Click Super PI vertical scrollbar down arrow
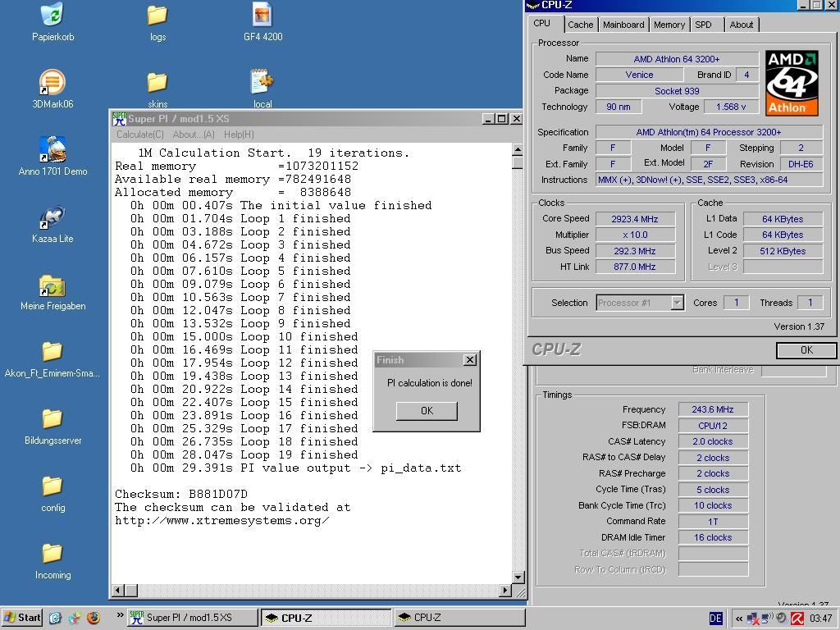Viewport: 840px width, 630px height. 518,577
